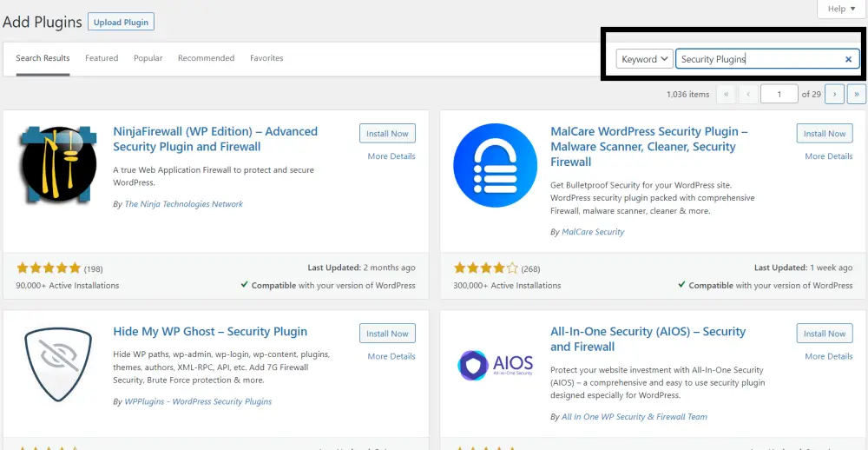
Task: Clear the plugin search field with the X icon
Action: 848,59
